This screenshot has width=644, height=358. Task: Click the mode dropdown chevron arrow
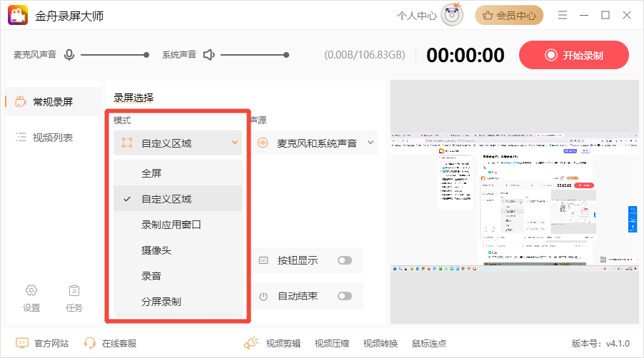(234, 143)
